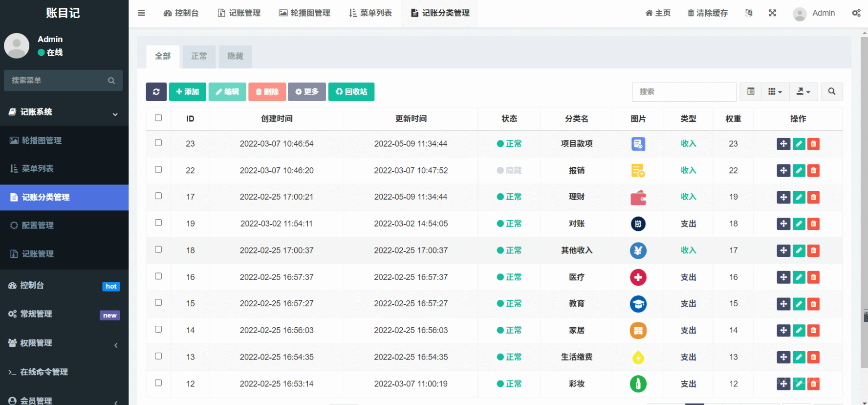The image size is (868, 405).
Task: Expand the 权限管理 sidebar menu
Action: (x=64, y=343)
